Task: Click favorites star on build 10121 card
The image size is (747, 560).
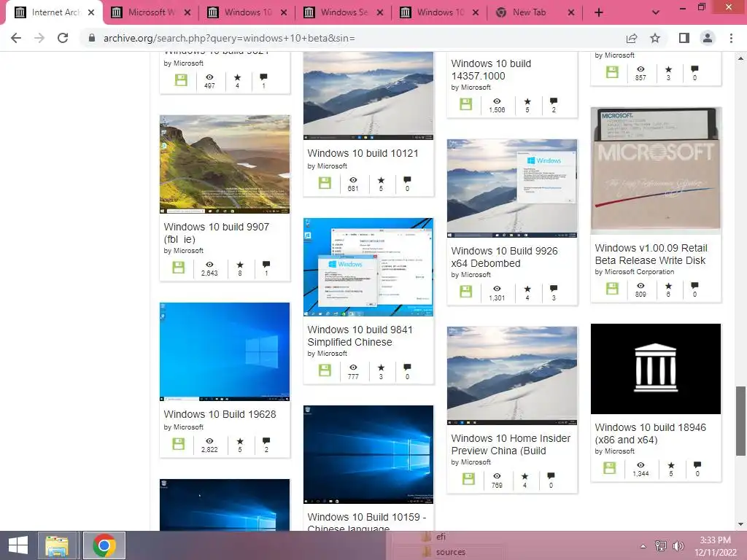Action: point(381,180)
